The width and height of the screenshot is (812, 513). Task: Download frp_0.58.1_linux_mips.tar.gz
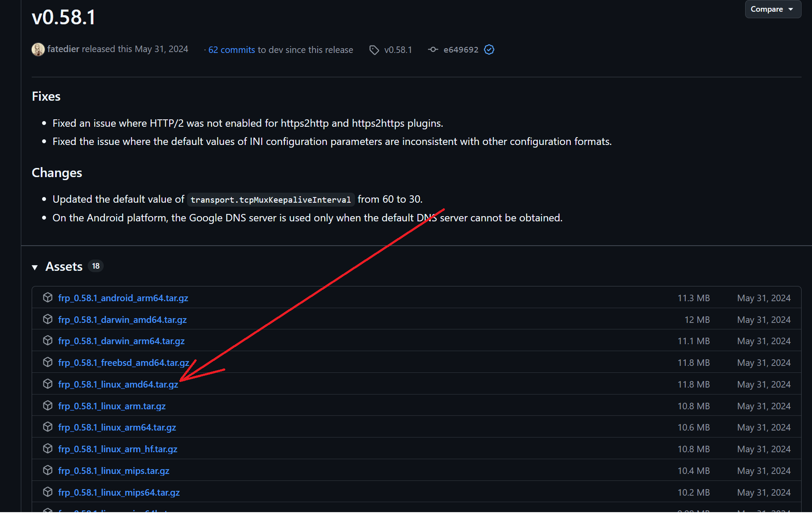pos(114,471)
